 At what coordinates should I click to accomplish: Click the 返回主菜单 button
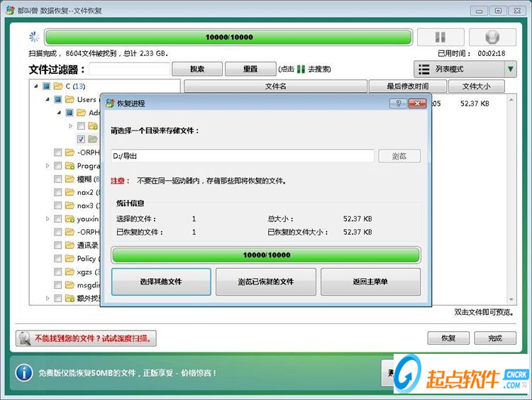[x=370, y=282]
